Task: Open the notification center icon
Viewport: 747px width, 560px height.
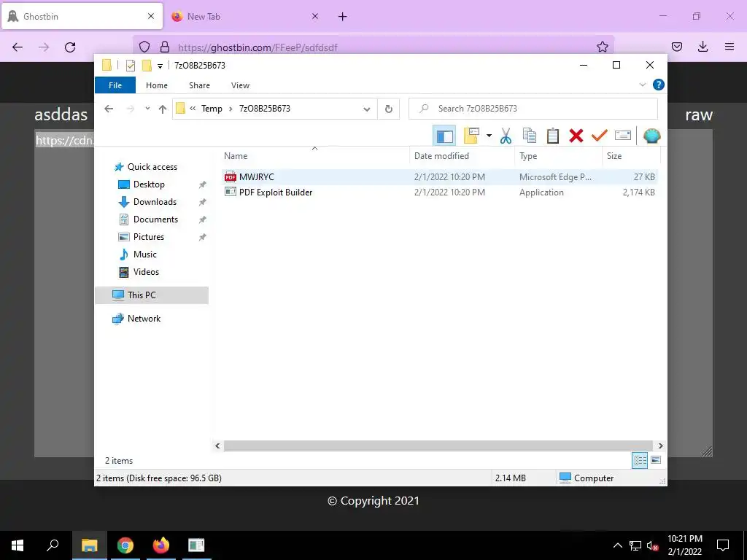Action: (x=723, y=545)
